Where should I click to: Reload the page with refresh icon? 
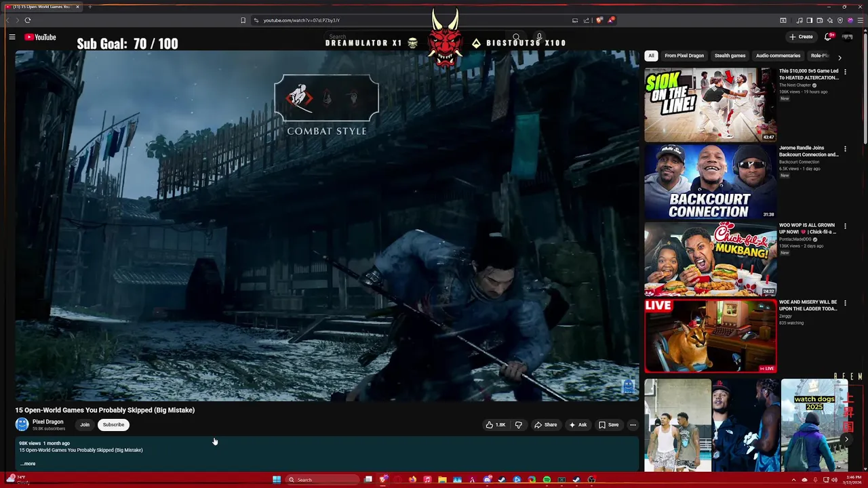click(28, 20)
